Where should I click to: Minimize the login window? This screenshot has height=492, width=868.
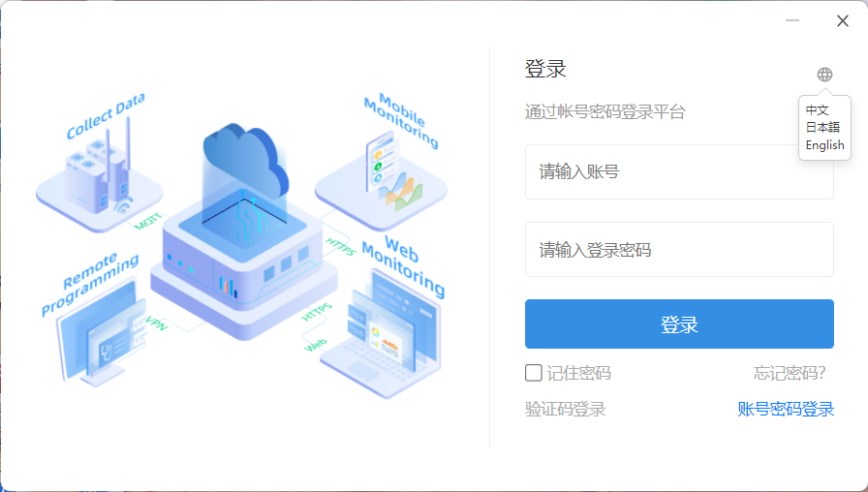(792, 21)
